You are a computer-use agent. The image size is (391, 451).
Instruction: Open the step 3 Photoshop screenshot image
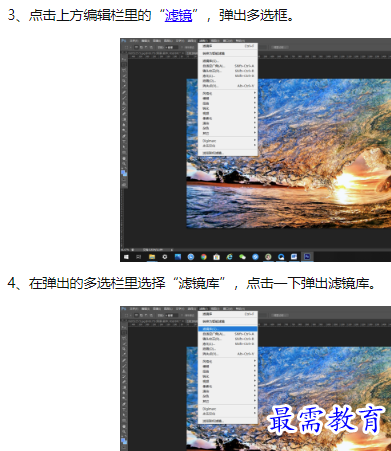click(255, 150)
